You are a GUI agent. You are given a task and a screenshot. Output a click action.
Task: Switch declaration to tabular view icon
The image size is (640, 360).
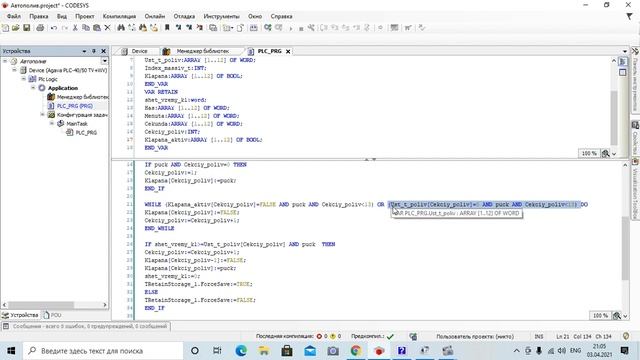click(x=622, y=72)
